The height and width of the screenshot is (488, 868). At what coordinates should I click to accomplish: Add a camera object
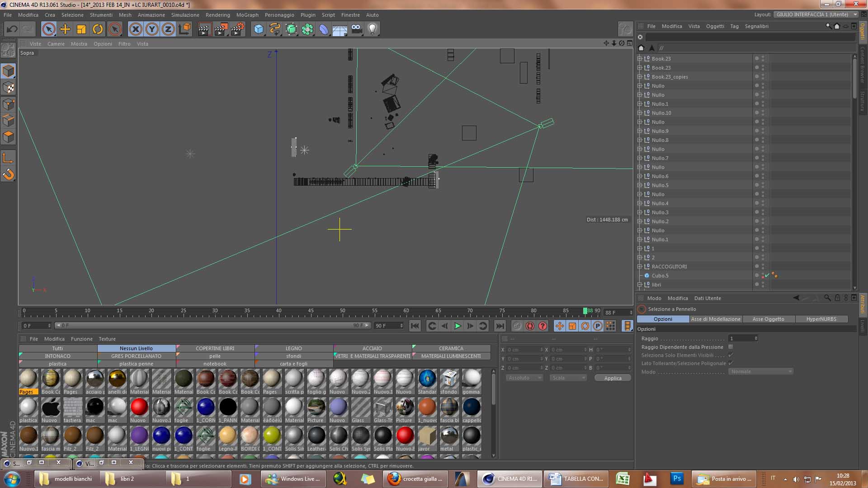tap(356, 29)
